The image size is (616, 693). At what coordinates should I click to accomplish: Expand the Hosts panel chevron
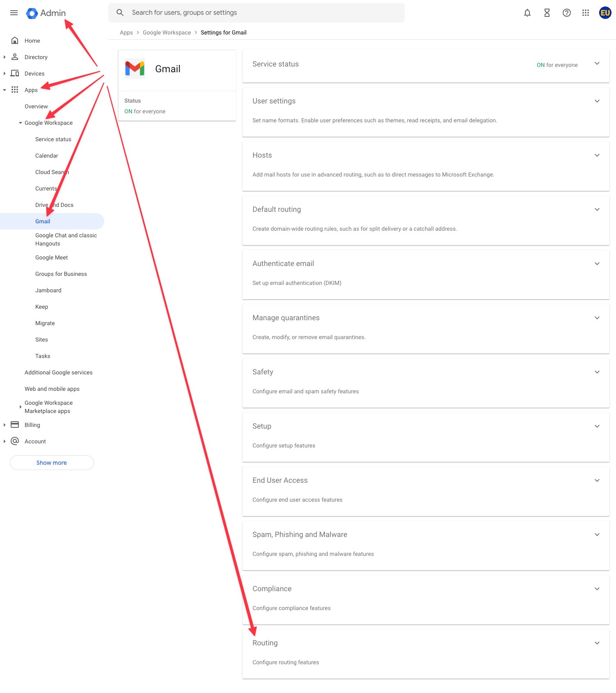click(x=597, y=155)
